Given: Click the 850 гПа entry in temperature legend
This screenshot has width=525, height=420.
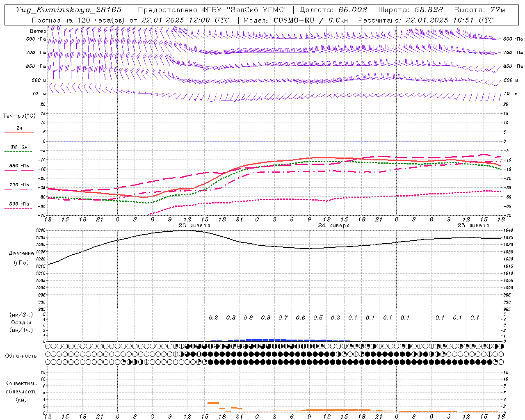Looking at the screenshot, I should 19,166.
